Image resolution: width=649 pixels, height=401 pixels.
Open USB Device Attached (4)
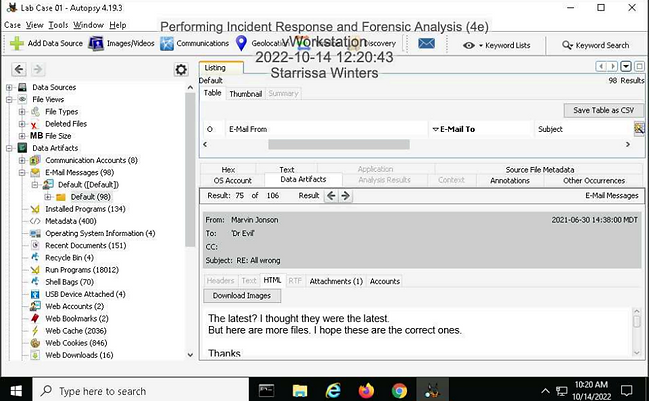point(85,294)
